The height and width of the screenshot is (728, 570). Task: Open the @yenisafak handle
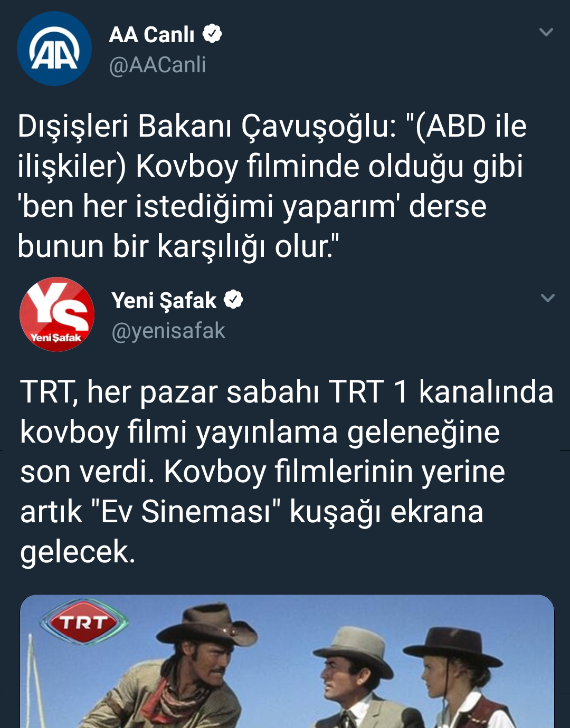[168, 331]
